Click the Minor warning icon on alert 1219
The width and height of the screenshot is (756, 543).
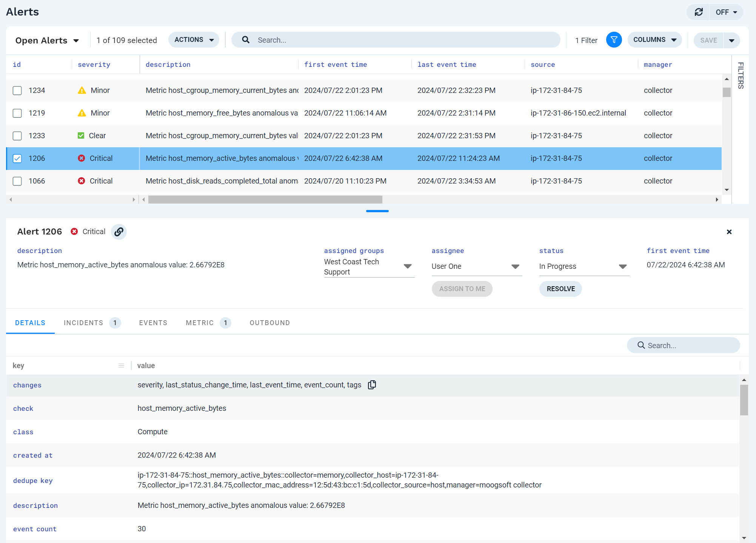(x=82, y=113)
